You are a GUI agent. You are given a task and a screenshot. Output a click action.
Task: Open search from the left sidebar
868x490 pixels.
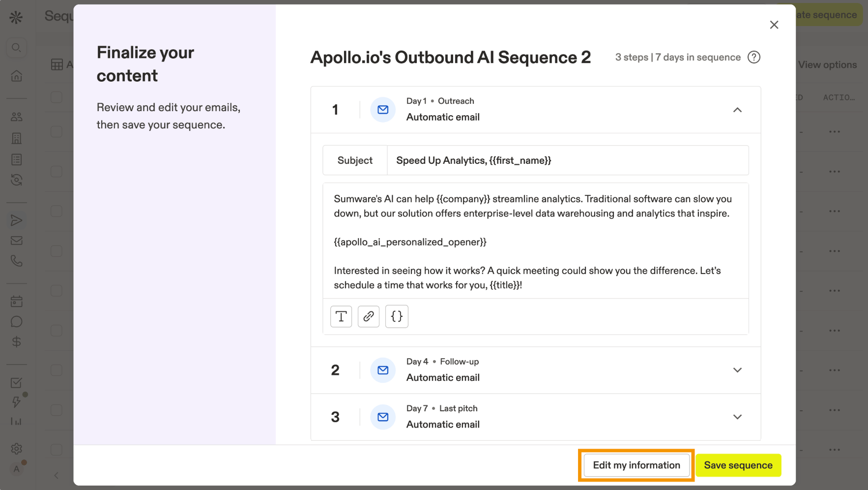(16, 48)
